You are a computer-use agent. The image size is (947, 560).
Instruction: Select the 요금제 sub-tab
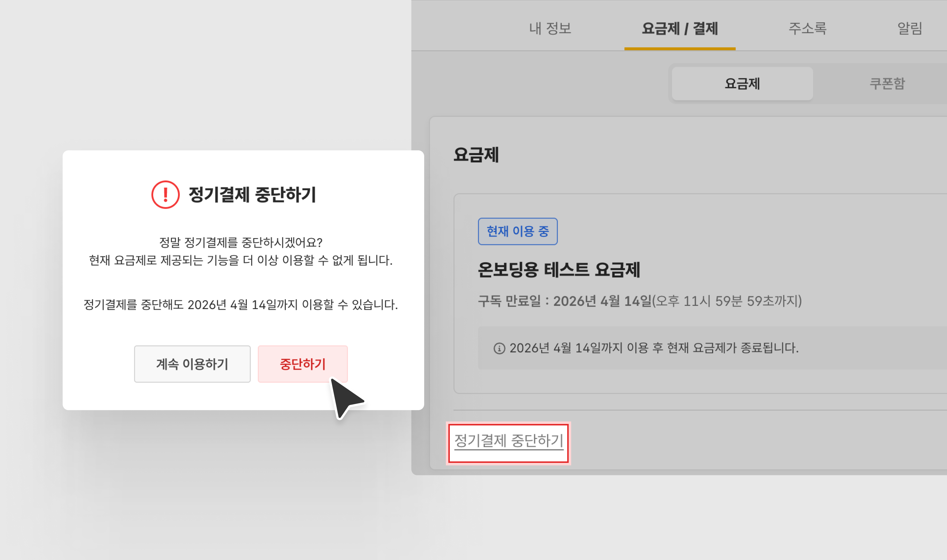[742, 83]
